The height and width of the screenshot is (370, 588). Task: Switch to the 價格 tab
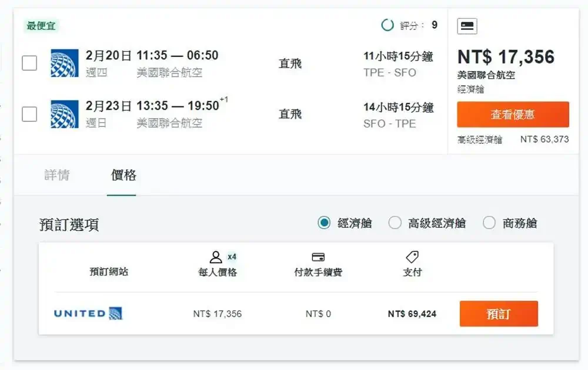coord(123,175)
